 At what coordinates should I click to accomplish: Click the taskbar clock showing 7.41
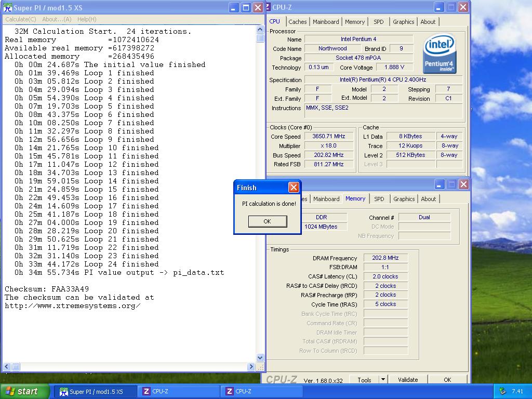[x=517, y=392]
